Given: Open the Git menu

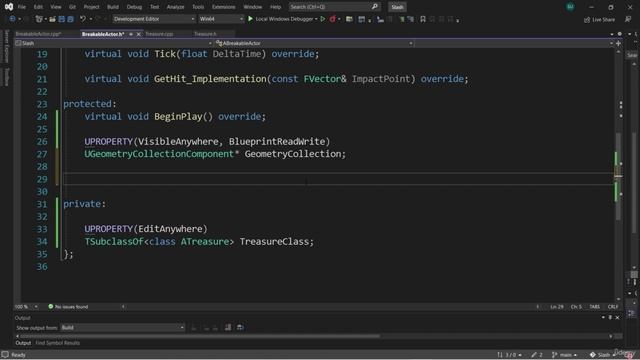Looking at the screenshot, I should click(x=72, y=7).
